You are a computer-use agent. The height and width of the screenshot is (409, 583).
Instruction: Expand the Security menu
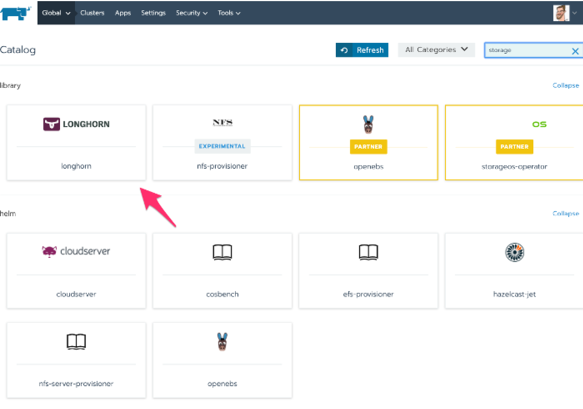pos(191,13)
